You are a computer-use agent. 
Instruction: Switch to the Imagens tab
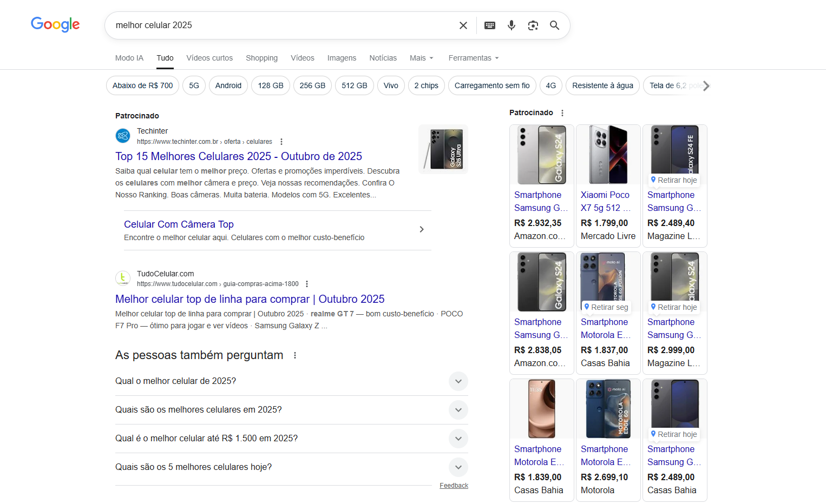pos(342,58)
